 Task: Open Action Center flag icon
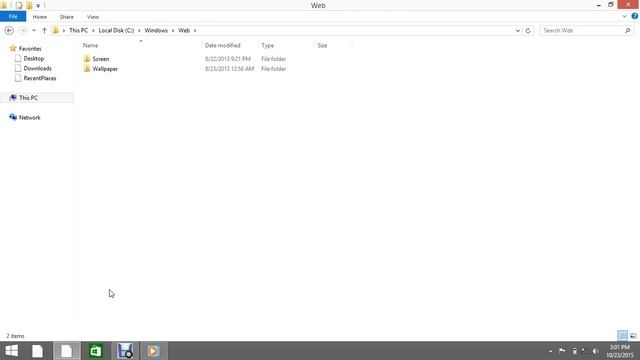click(x=562, y=351)
